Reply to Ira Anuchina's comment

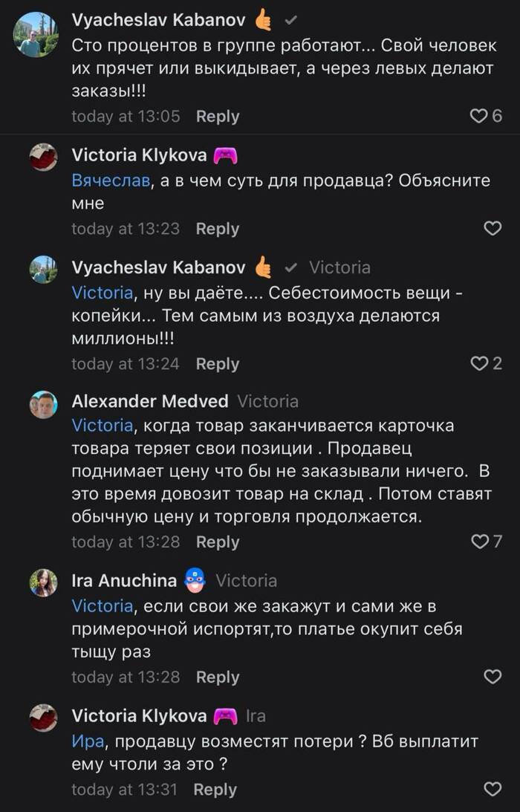coord(218,678)
